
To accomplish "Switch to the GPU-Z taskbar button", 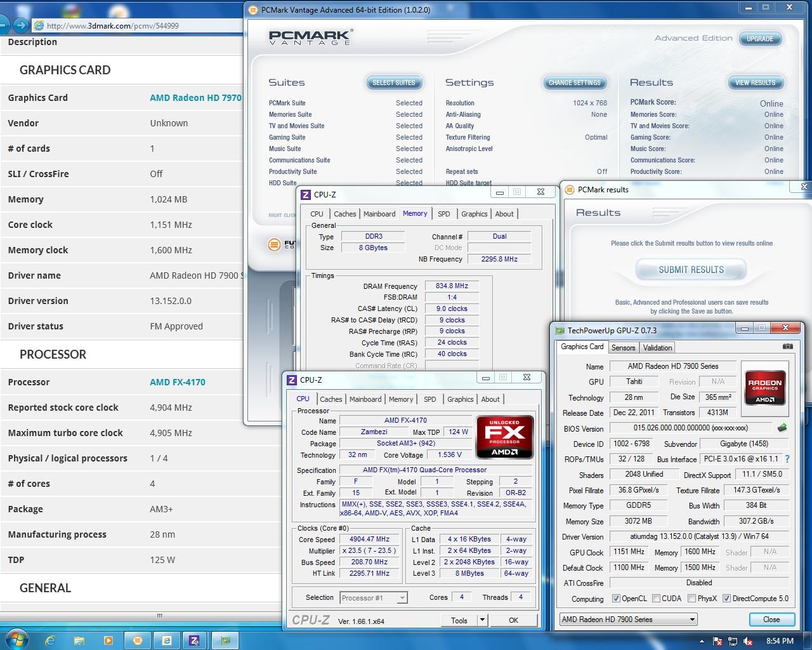I will tap(225, 640).
